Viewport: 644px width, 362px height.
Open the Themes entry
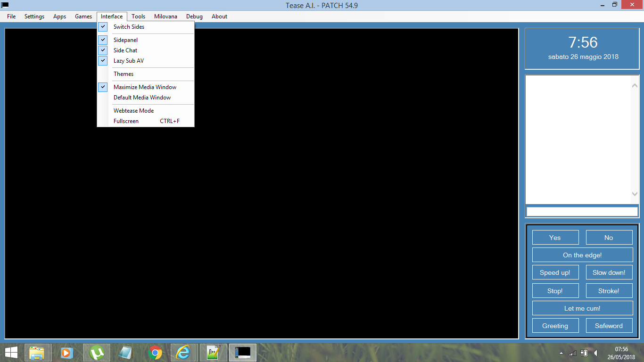(146, 74)
